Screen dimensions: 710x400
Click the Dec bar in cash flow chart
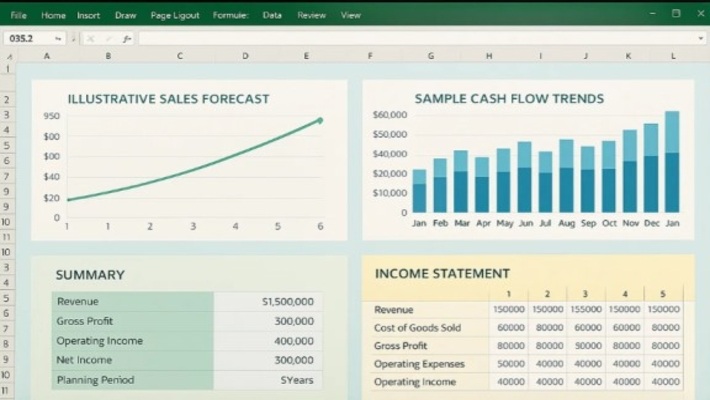[x=651, y=168]
